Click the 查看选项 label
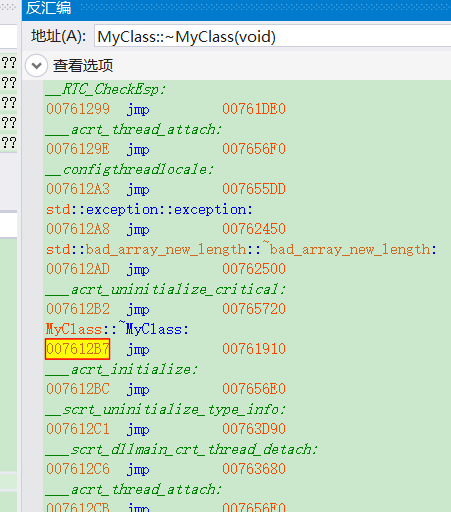Screen dimensions: 451x512 tap(83, 66)
